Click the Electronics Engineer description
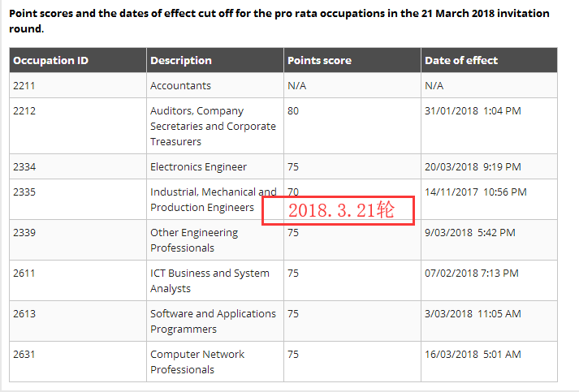Viewport: 579px width, 392px height. coord(198,166)
